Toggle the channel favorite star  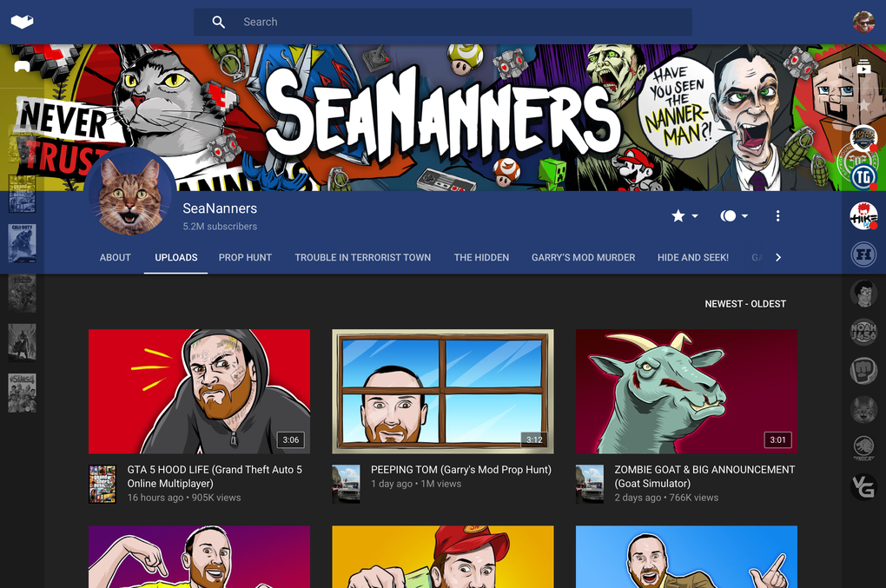click(678, 215)
